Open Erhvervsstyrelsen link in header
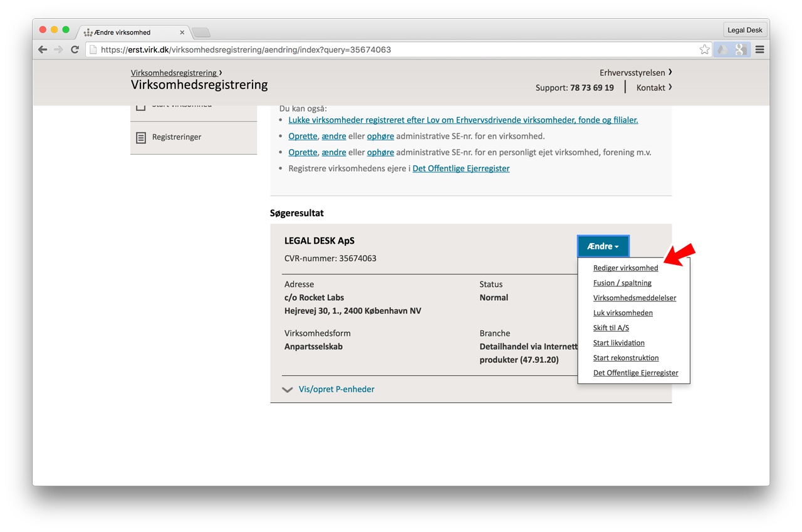 (632, 72)
